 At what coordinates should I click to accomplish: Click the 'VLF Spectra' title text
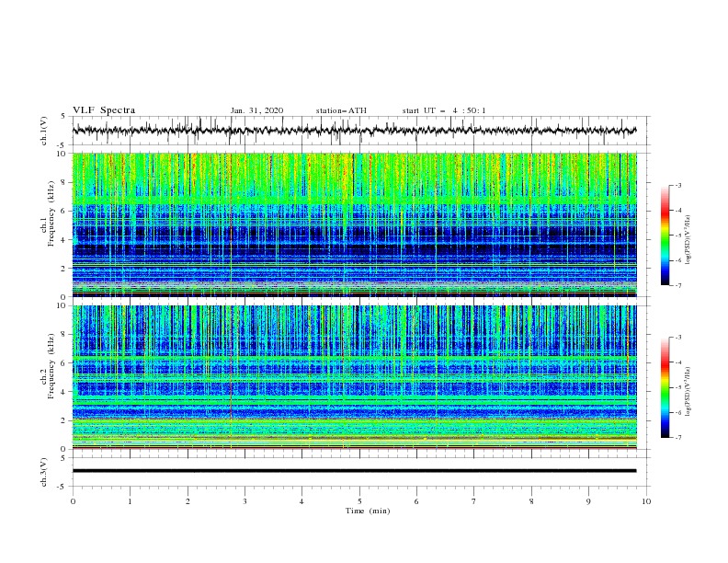click(x=104, y=110)
